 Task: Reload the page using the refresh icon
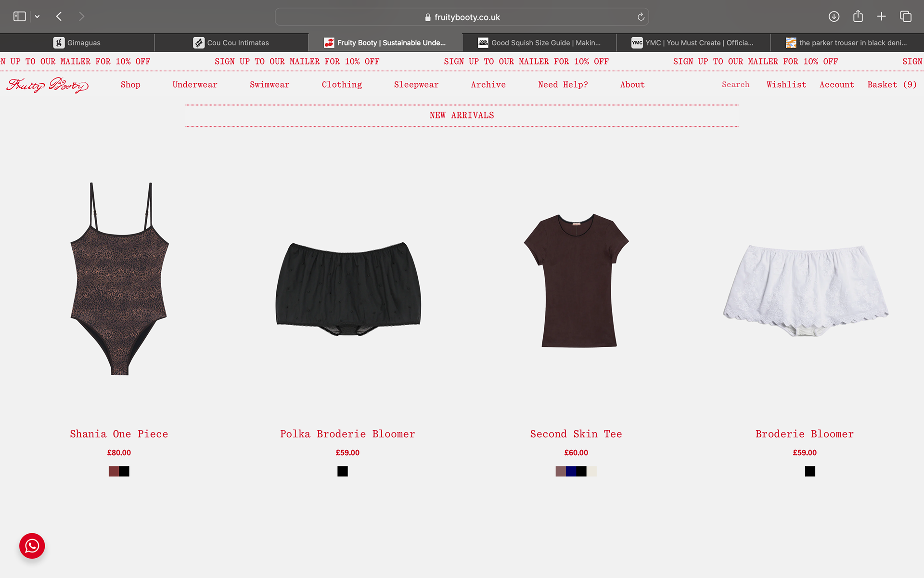click(x=641, y=17)
